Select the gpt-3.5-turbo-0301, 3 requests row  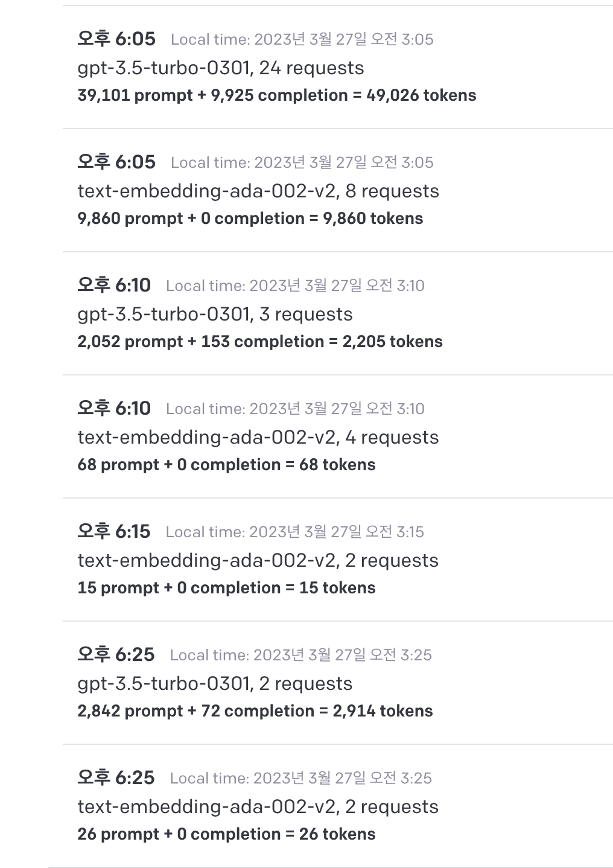coord(215,314)
